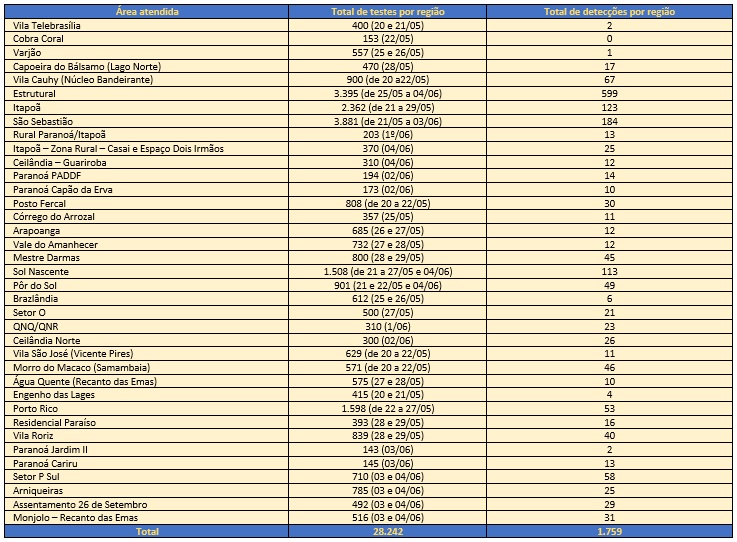The height and width of the screenshot is (542, 737).
Task: Select 'Vila São José (Vicente Pires)' cell
Action: tap(147, 353)
